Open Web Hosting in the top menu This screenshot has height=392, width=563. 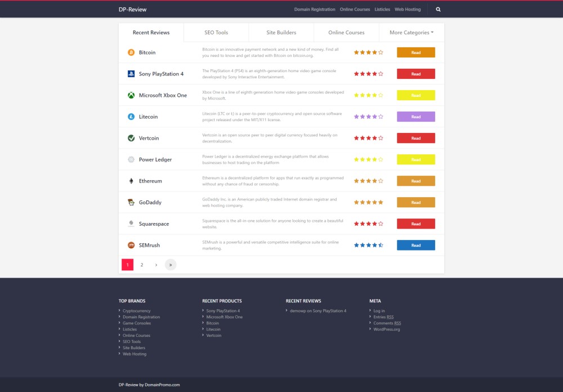pos(408,10)
